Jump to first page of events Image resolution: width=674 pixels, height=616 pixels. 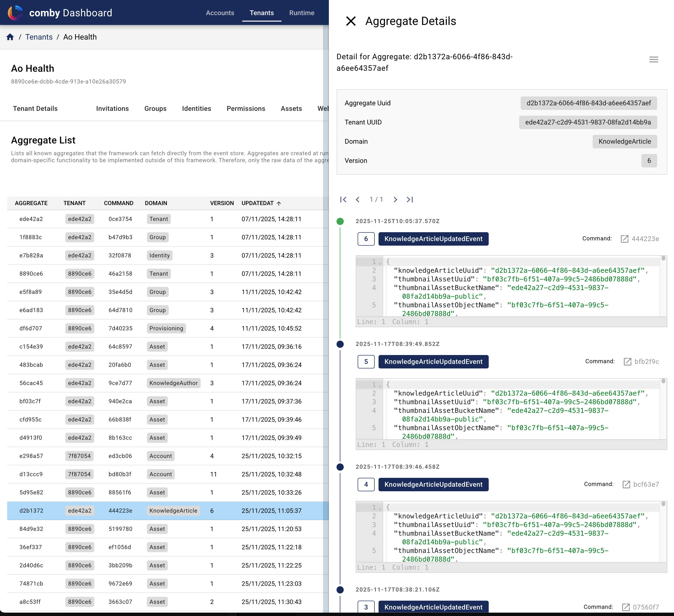pos(343,199)
